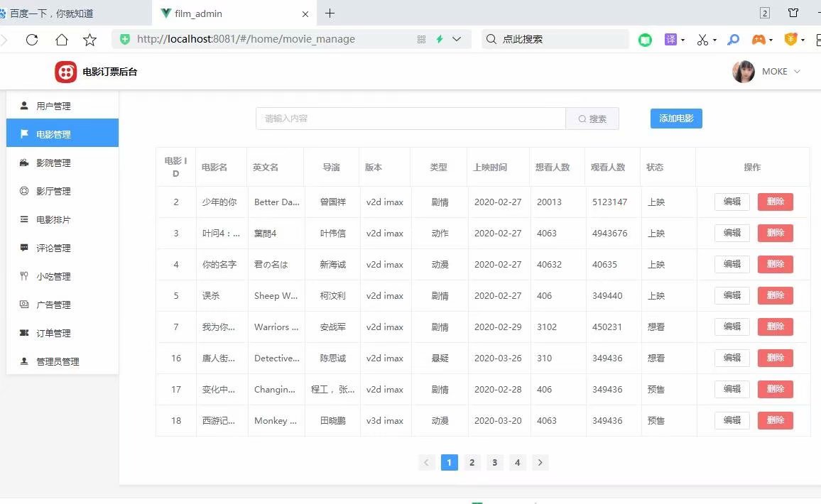The width and height of the screenshot is (821, 504).
Task: Click the 搜索 search button
Action: coord(592,119)
